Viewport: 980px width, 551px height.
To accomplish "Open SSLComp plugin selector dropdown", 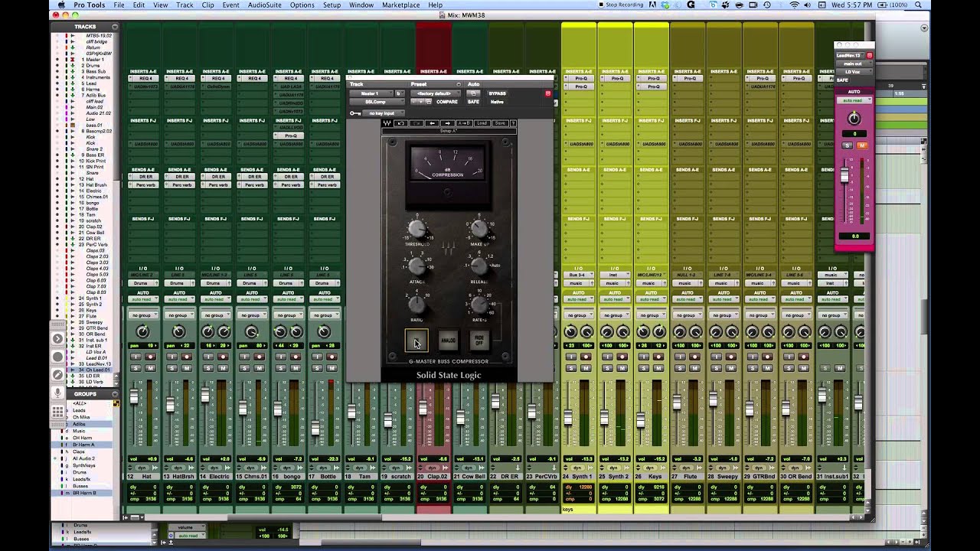I will [x=377, y=102].
